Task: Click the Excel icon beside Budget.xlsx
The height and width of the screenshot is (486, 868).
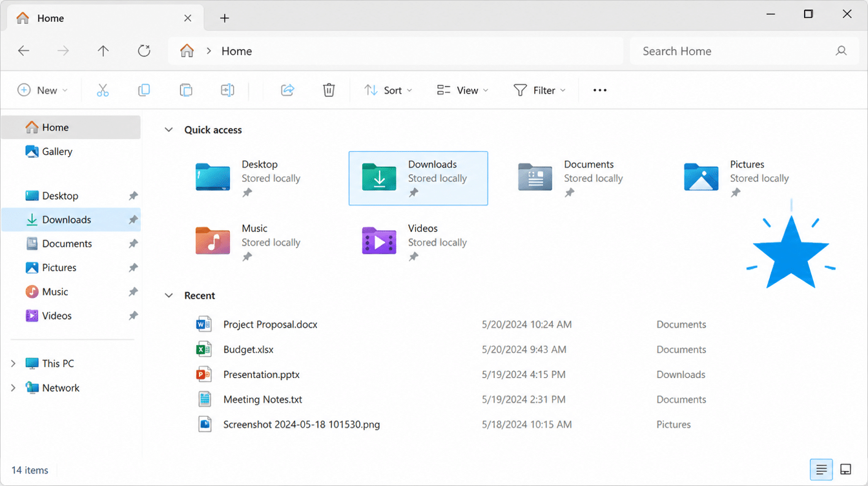Action: (204, 350)
